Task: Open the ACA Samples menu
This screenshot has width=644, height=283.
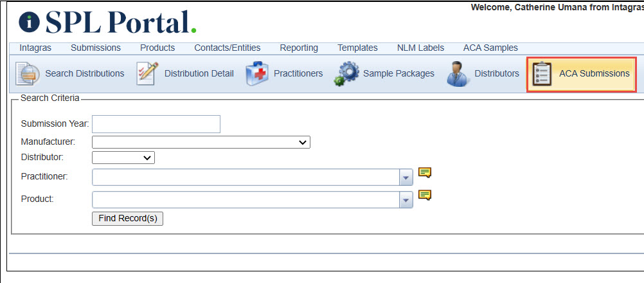Action: (x=490, y=48)
